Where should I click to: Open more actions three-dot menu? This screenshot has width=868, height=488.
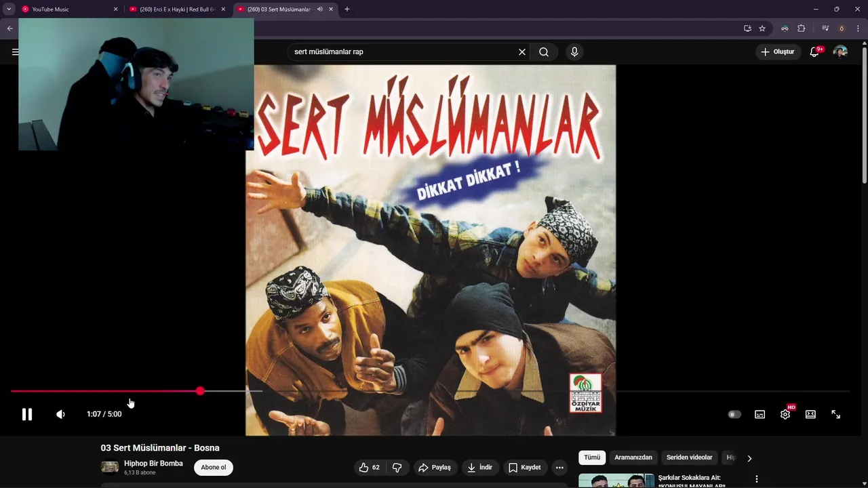[559, 467]
